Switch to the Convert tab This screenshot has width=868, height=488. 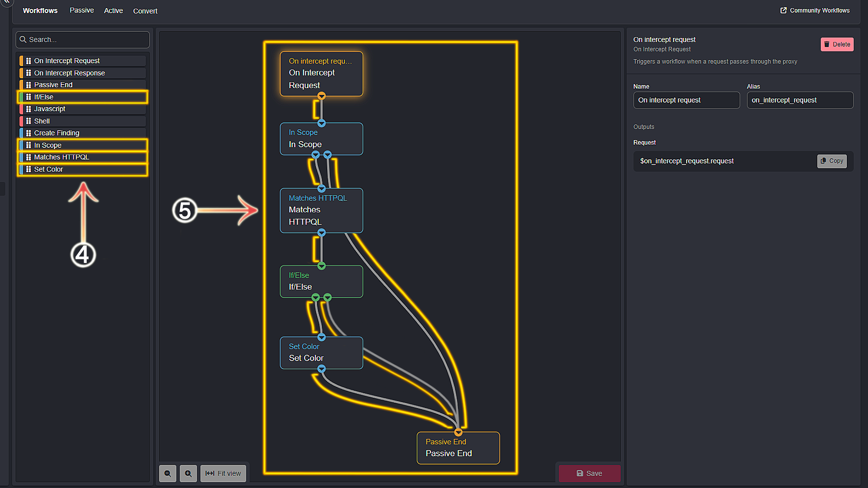coord(145,11)
